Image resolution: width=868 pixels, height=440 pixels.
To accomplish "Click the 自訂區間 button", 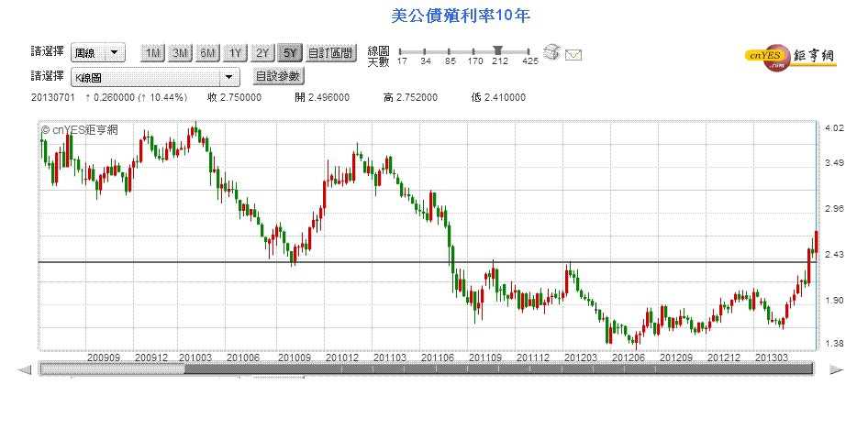I will coord(330,53).
